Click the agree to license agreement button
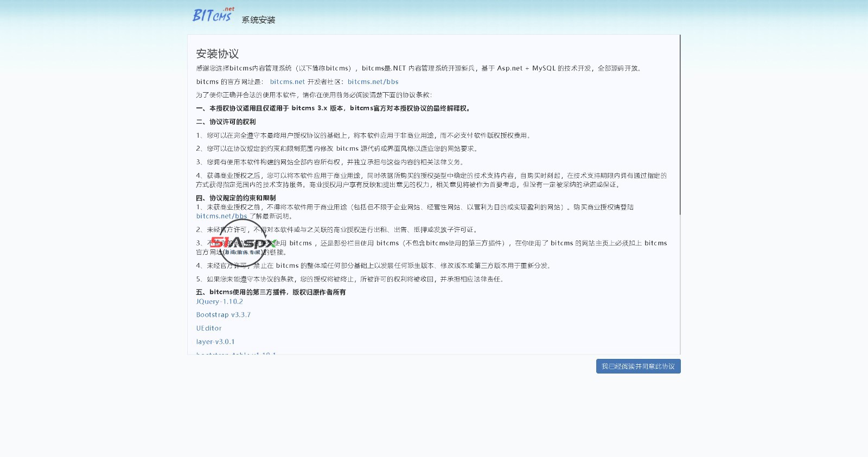 pos(638,366)
